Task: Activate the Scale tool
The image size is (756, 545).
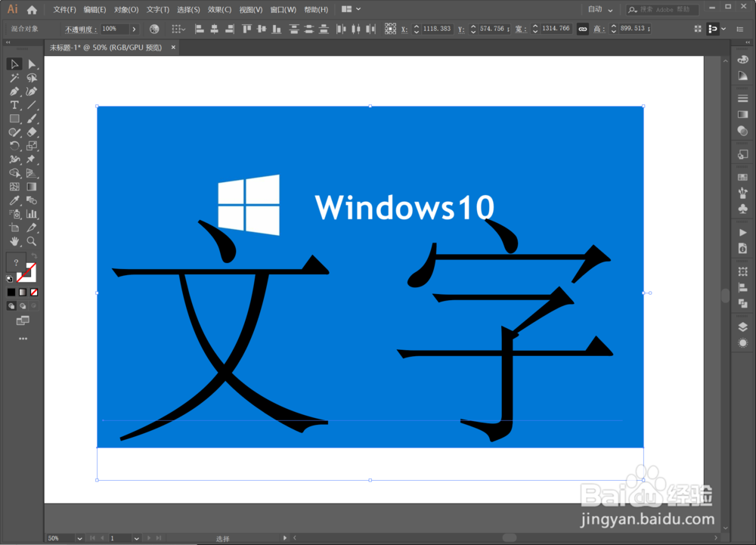Action: [32, 146]
